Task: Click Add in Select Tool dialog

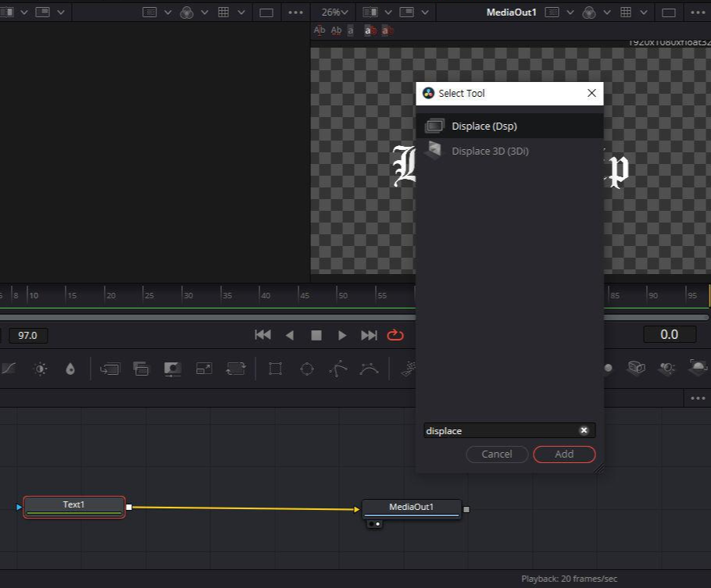Action: [x=564, y=454]
